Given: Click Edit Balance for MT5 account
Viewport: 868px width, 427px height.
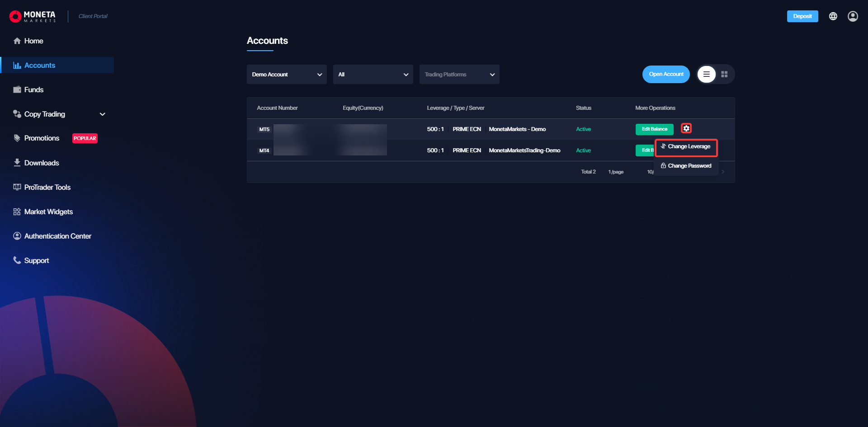Looking at the screenshot, I should pyautogui.click(x=655, y=129).
